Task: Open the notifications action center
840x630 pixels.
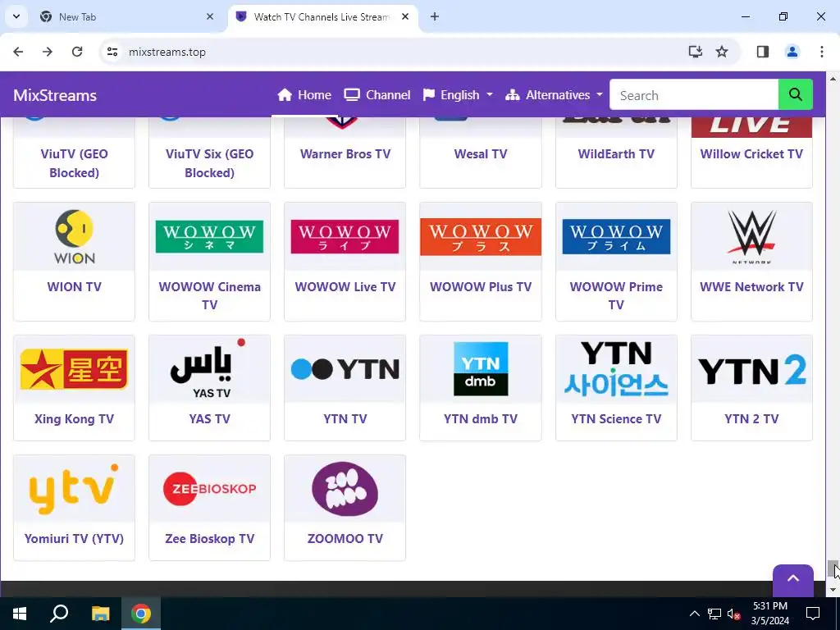Action: coord(813,614)
